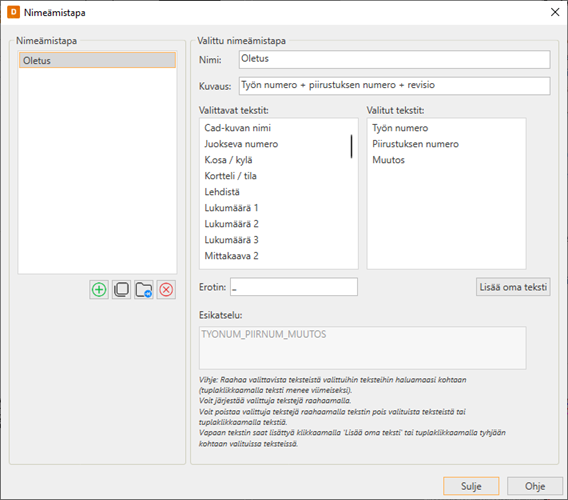
Task: Select Mittakaava 2 list entry
Action: tap(231, 256)
